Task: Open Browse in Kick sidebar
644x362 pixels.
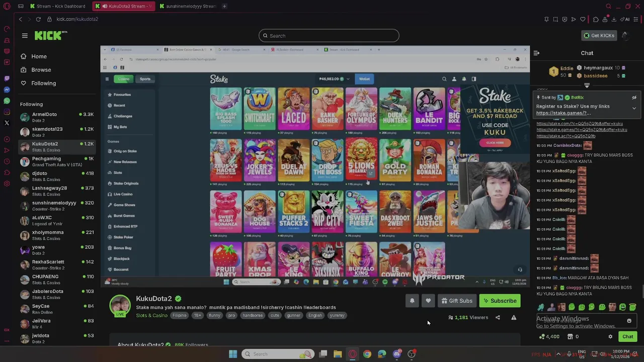Action: point(36,70)
